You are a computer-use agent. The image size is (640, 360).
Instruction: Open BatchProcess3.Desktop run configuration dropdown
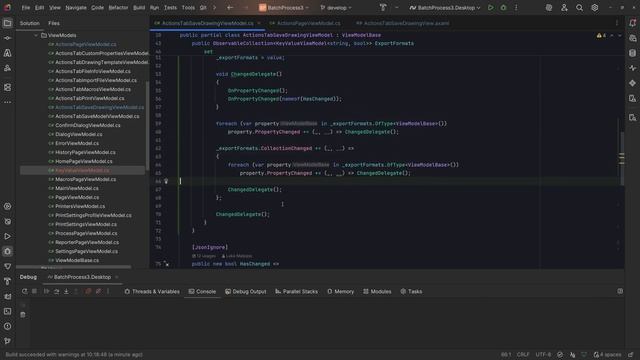[445, 8]
